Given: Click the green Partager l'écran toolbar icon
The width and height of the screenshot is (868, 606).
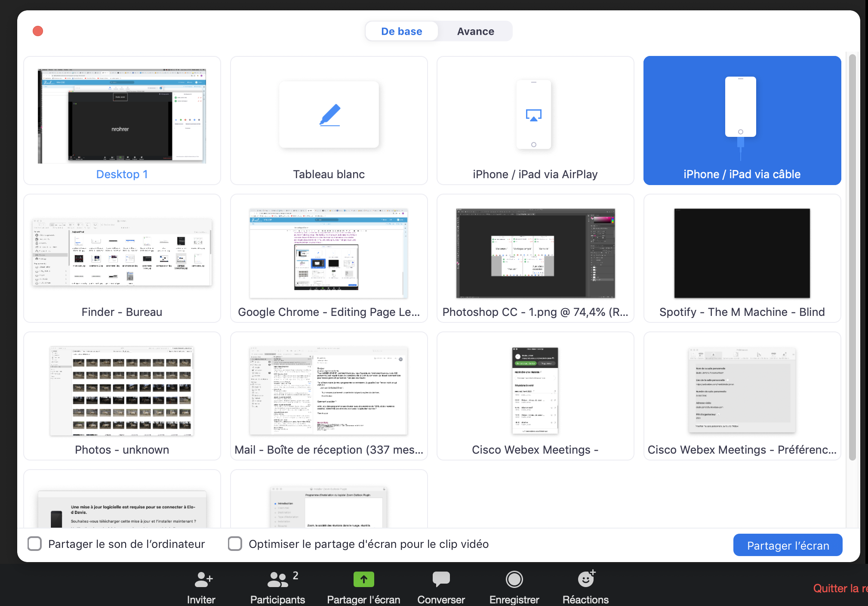Looking at the screenshot, I should [363, 579].
